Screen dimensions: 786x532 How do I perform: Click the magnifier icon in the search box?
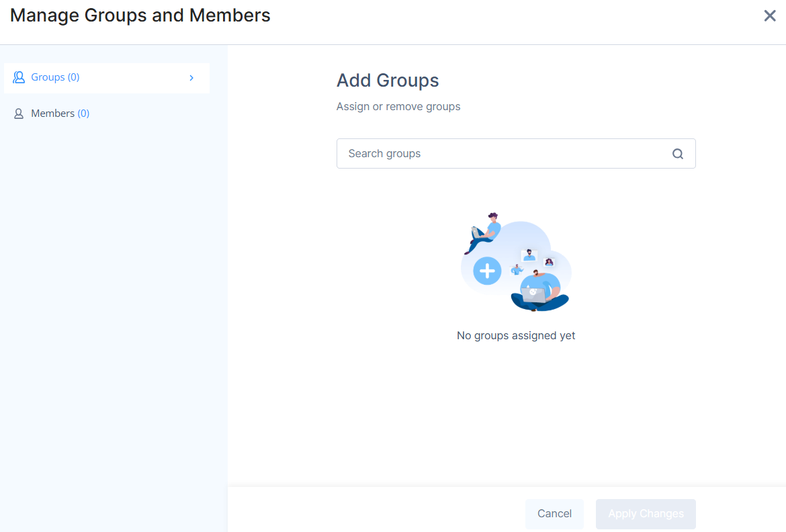point(678,154)
